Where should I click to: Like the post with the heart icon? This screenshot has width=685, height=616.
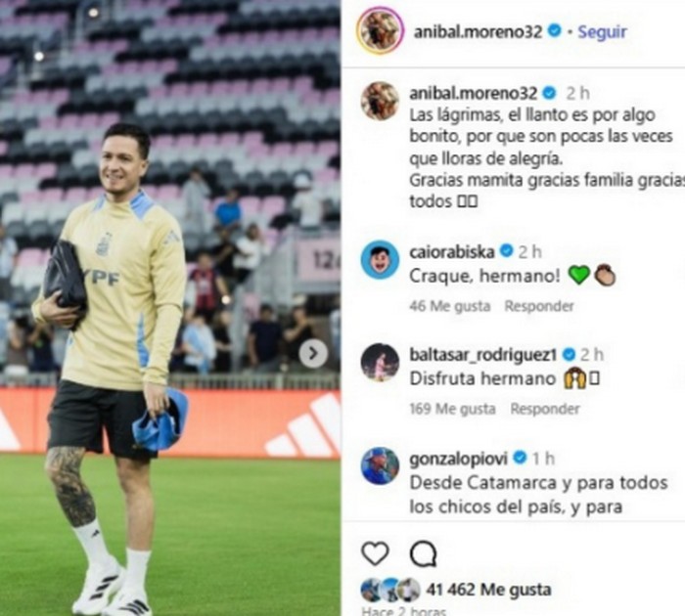click(x=375, y=554)
